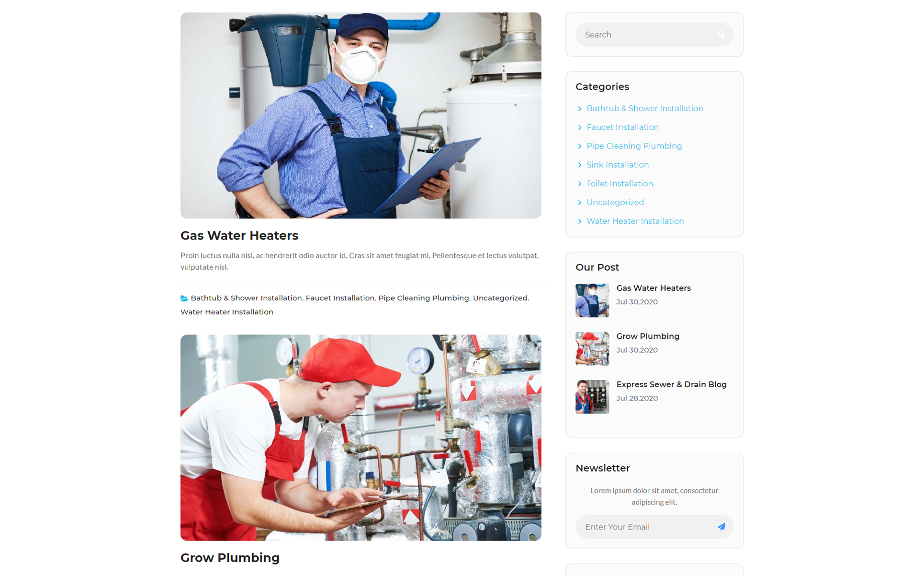The height and width of the screenshot is (575, 924).
Task: Click chevron beside Bathtub & Shower Installation
Action: click(x=579, y=109)
